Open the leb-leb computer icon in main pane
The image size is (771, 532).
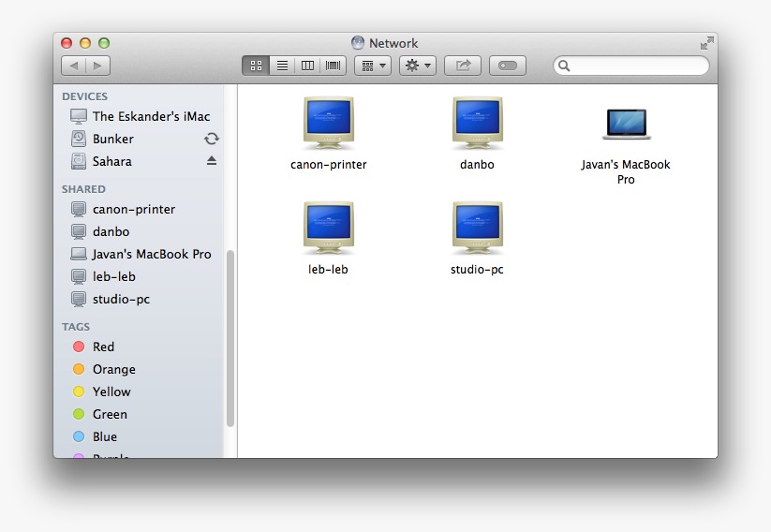(x=328, y=229)
